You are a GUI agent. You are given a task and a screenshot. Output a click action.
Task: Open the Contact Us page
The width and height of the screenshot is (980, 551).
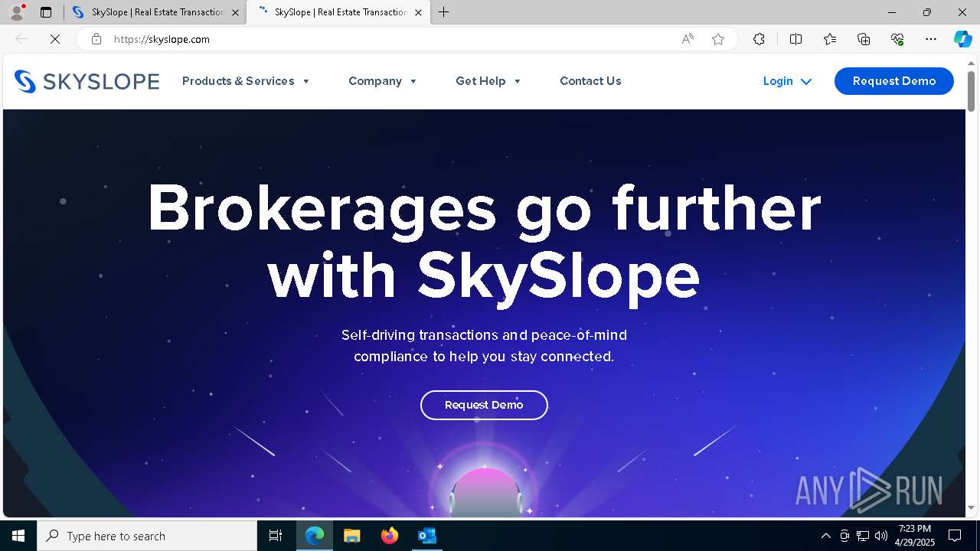tap(590, 81)
